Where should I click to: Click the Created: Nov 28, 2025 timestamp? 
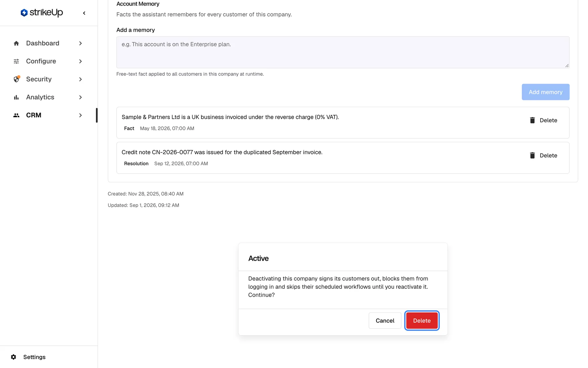146,194
